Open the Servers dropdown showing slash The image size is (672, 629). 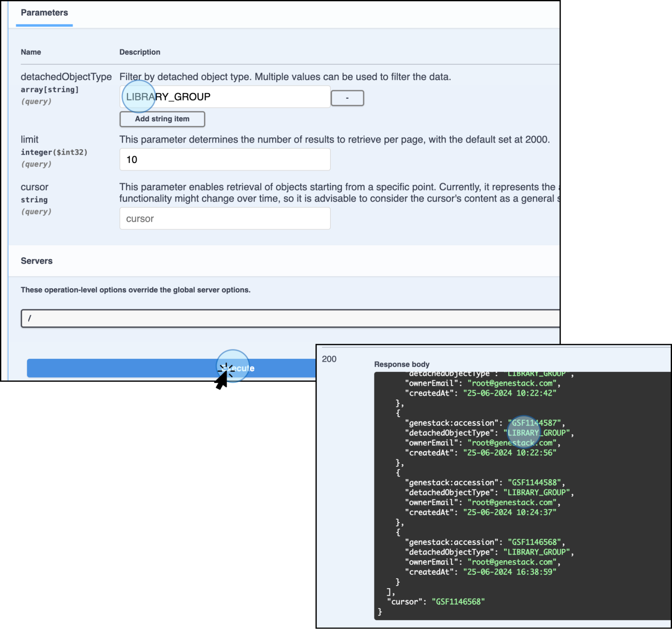pyautogui.click(x=290, y=318)
